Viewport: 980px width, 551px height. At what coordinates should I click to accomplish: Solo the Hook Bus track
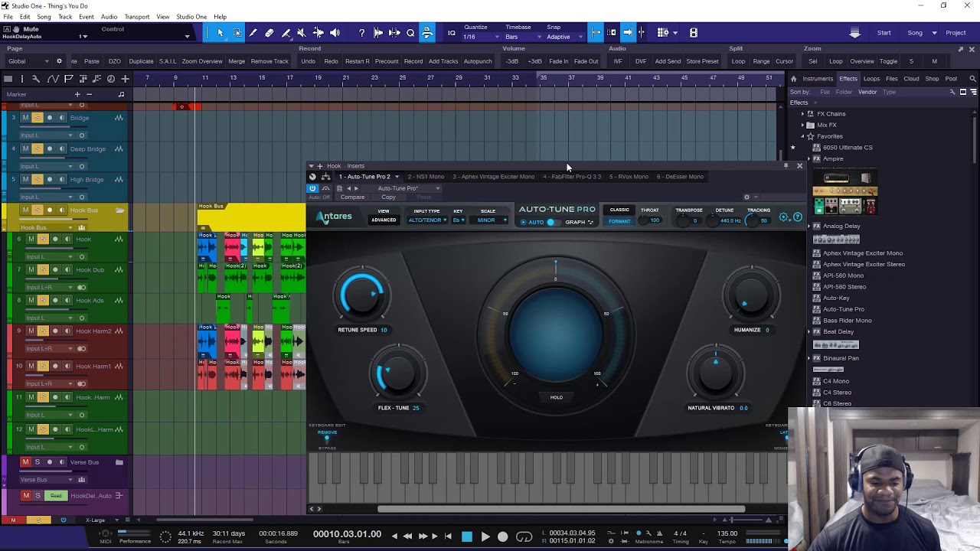(38, 210)
